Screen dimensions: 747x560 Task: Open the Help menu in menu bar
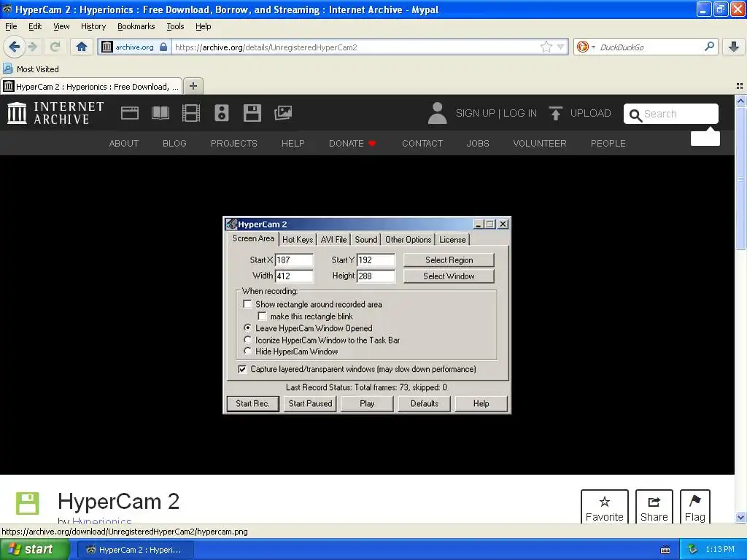coord(203,26)
